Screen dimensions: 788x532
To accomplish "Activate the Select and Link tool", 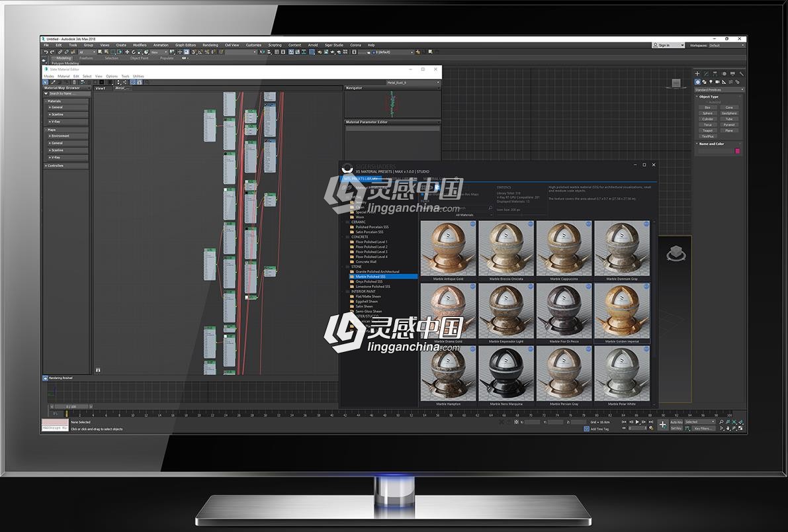I will click(x=60, y=52).
